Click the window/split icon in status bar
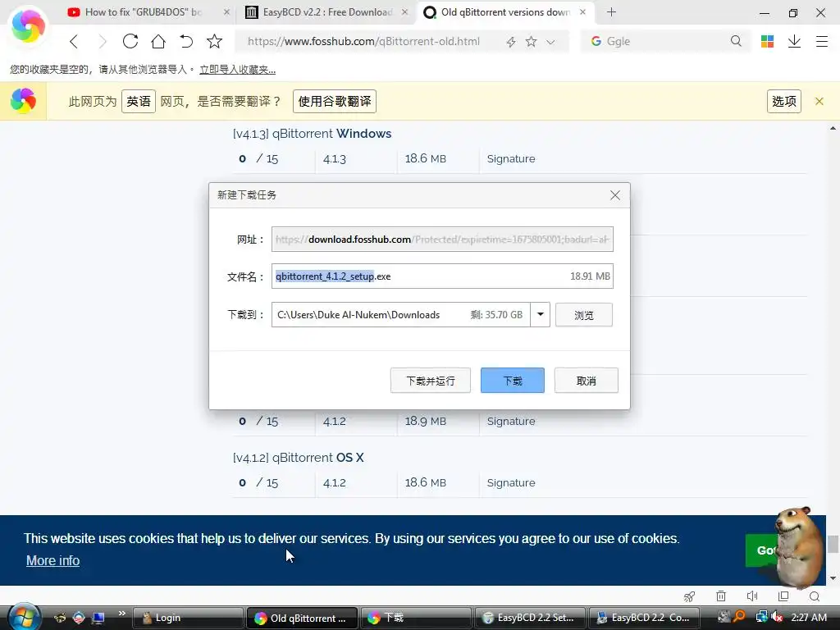Viewport: 840px width, 630px height. 783,596
